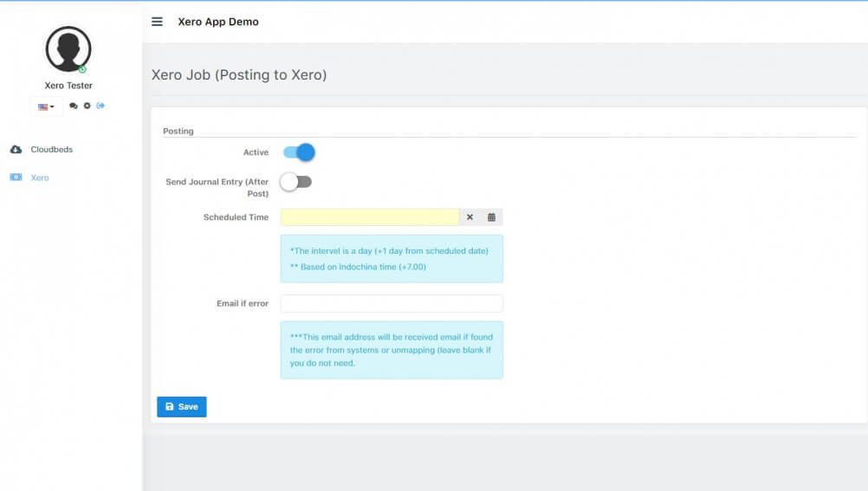
Task: Enable Send Journal Entry toggle
Action: point(295,182)
